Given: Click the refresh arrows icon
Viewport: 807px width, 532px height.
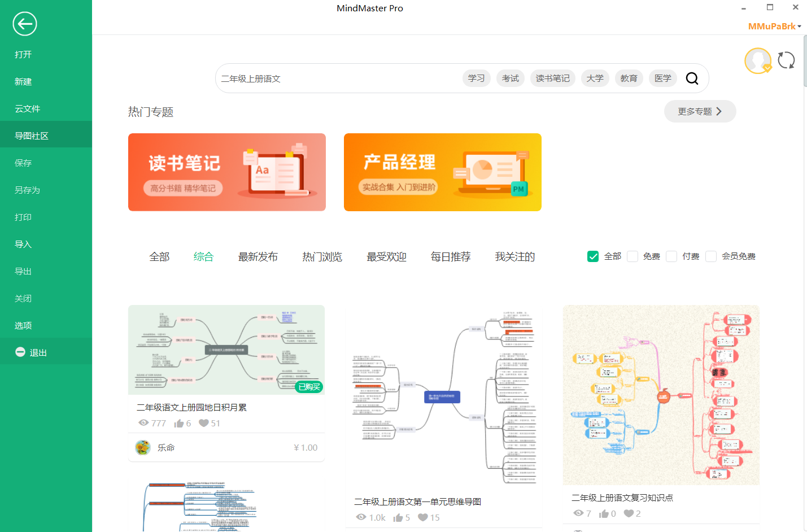Looking at the screenshot, I should tap(786, 60).
